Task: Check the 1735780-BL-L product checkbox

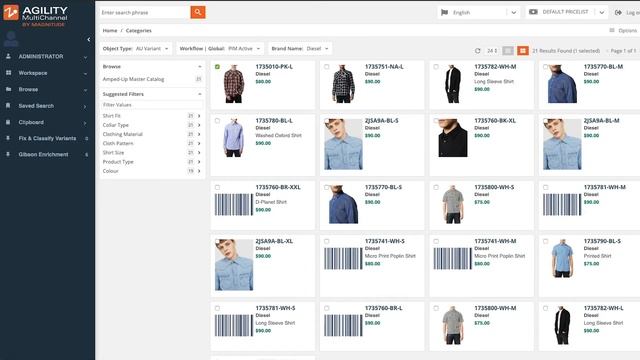Action: 217,121
